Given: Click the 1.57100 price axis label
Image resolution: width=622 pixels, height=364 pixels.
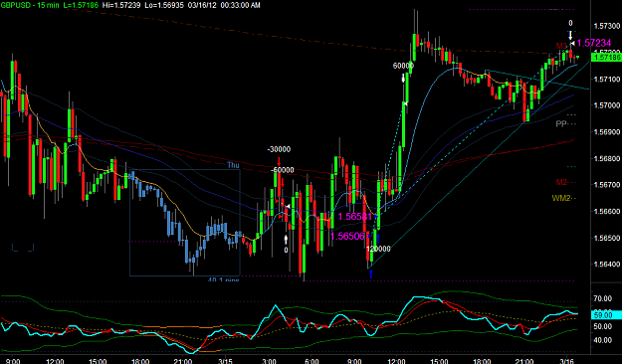Looking at the screenshot, I should tap(606, 80).
